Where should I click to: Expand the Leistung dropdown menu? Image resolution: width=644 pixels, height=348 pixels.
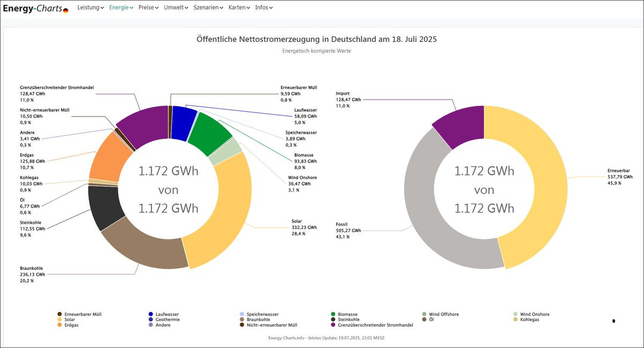coord(90,8)
